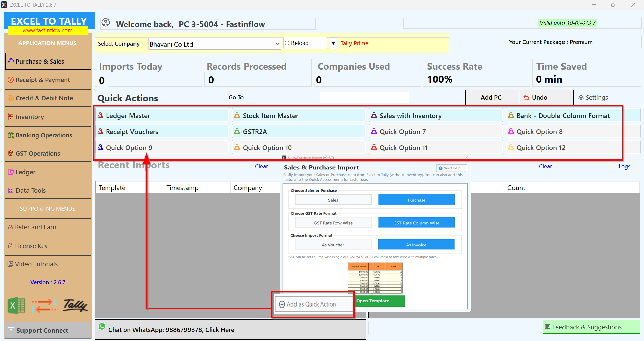Click the Clear link beside Recent Imports
The image size is (644, 341).
click(261, 166)
